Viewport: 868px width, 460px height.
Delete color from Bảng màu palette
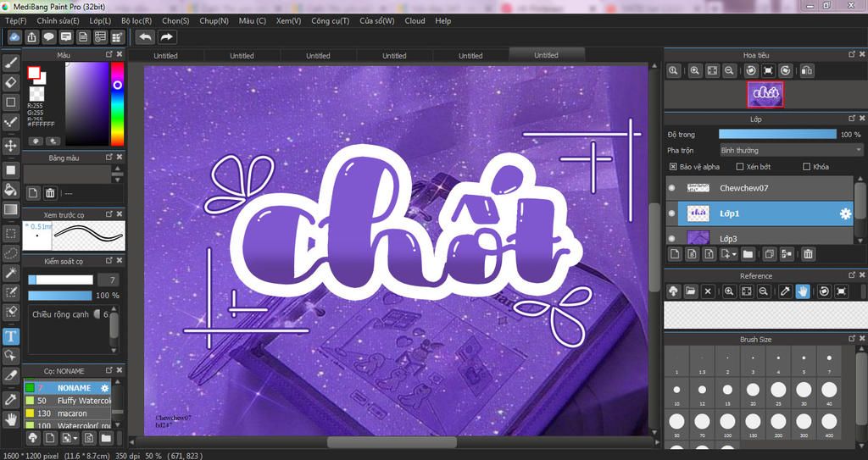50,192
